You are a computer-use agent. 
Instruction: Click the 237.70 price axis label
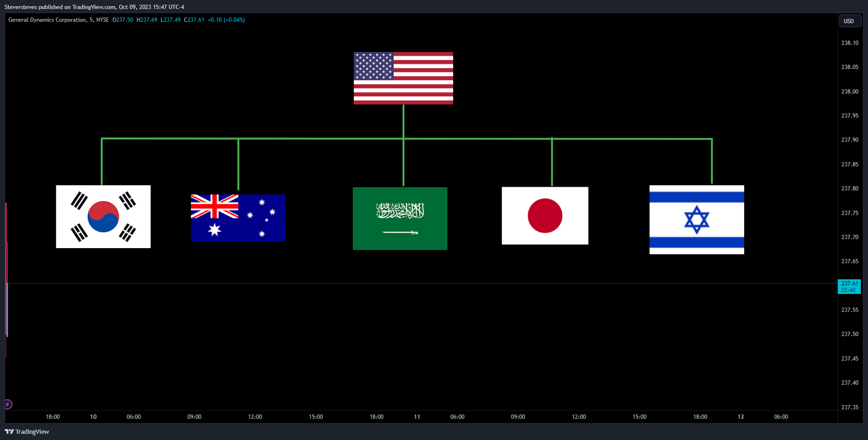point(850,237)
